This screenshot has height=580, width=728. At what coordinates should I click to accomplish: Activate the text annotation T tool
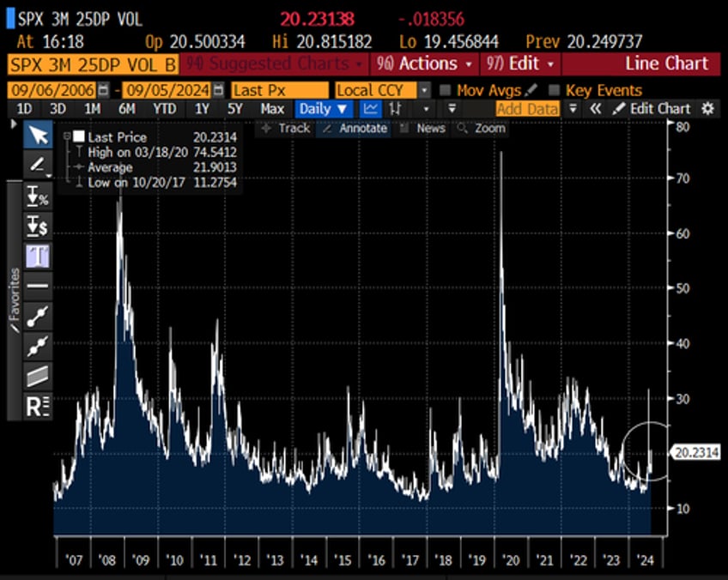(x=38, y=257)
